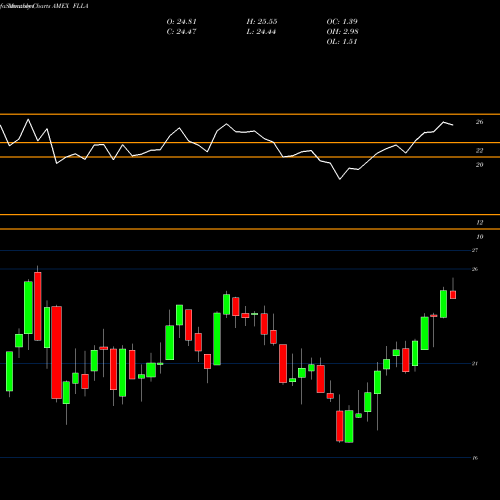Click the high price value H: 25.55

tap(262, 22)
